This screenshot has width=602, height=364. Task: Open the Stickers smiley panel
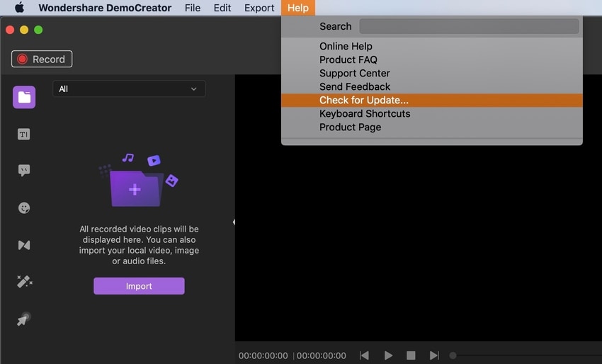pyautogui.click(x=24, y=207)
